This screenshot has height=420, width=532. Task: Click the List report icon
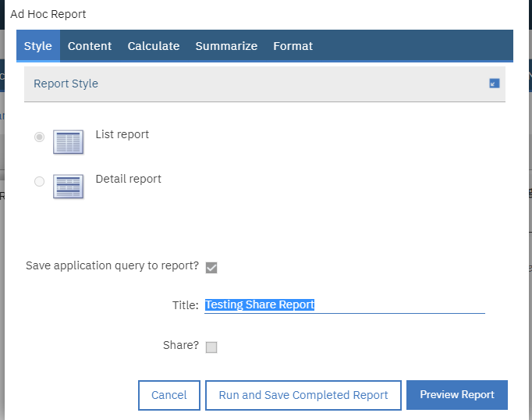pos(68,141)
